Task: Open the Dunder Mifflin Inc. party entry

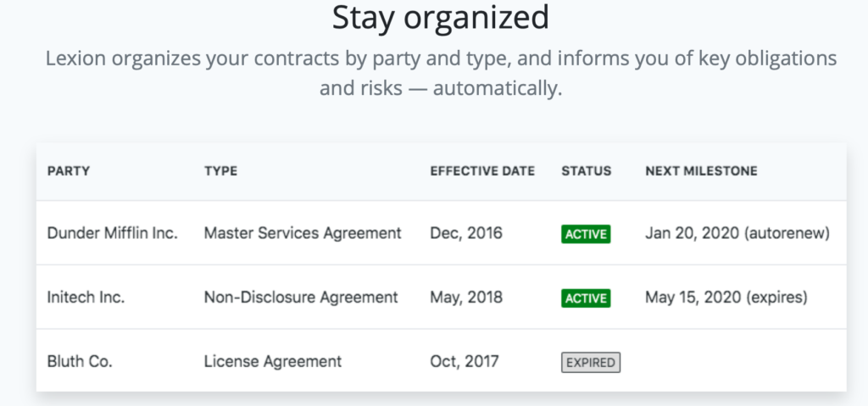Action: [113, 233]
